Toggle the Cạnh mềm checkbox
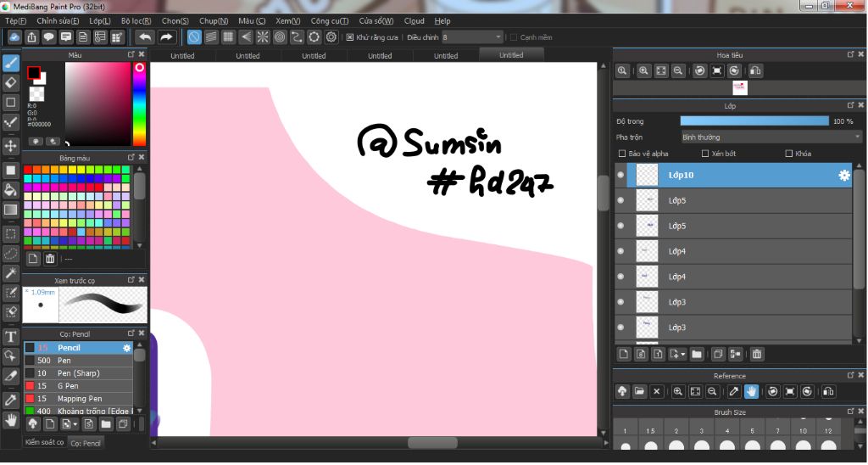Image resolution: width=868 pixels, height=465 pixels. (513, 37)
